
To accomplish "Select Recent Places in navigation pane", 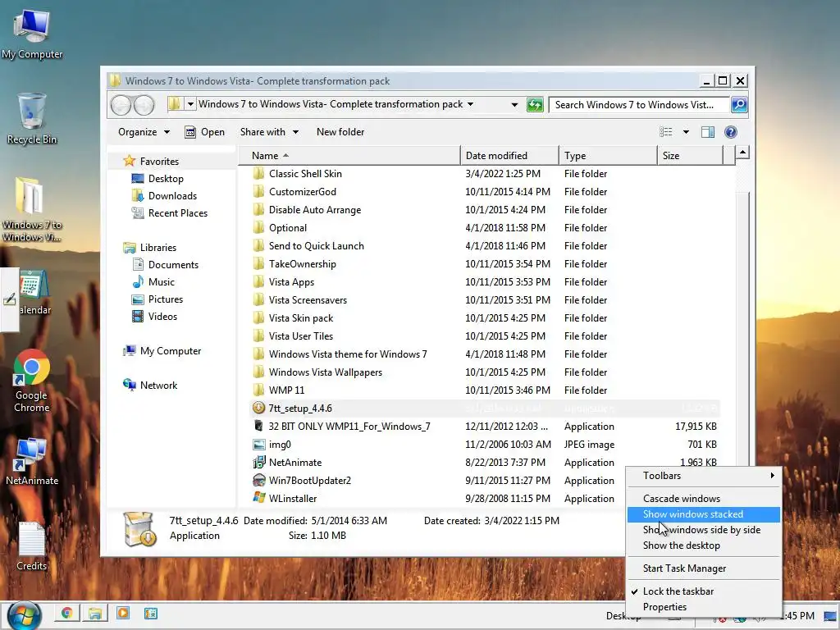I will 178,212.
